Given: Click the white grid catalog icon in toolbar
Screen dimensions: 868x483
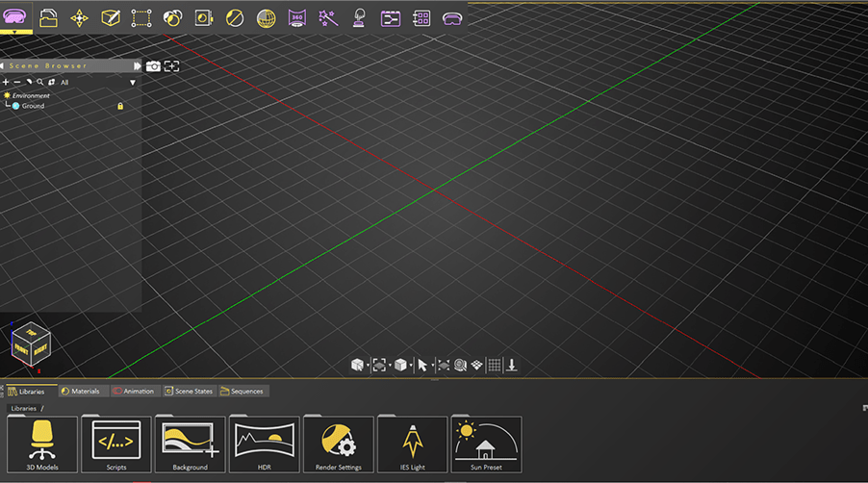Looking at the screenshot, I should point(421,18).
